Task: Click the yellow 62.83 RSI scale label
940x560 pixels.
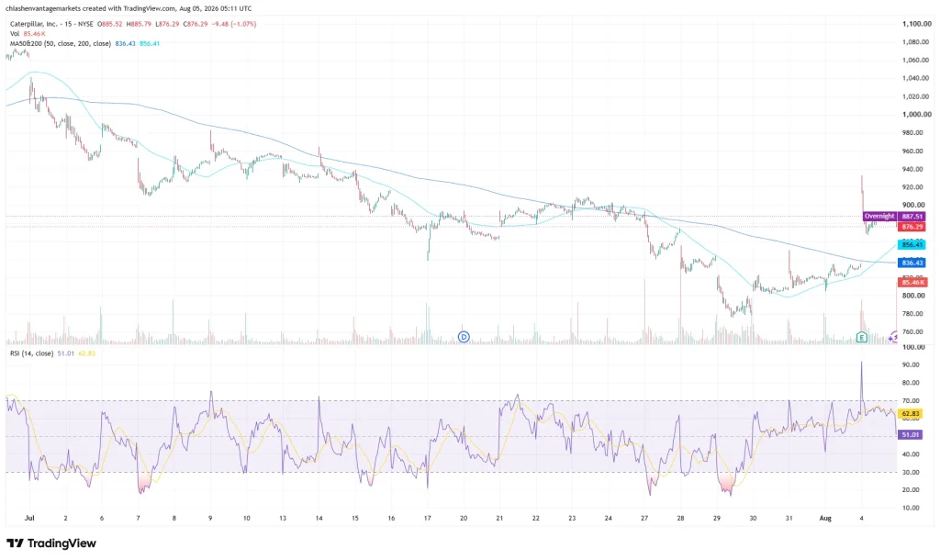Action: 910,414
